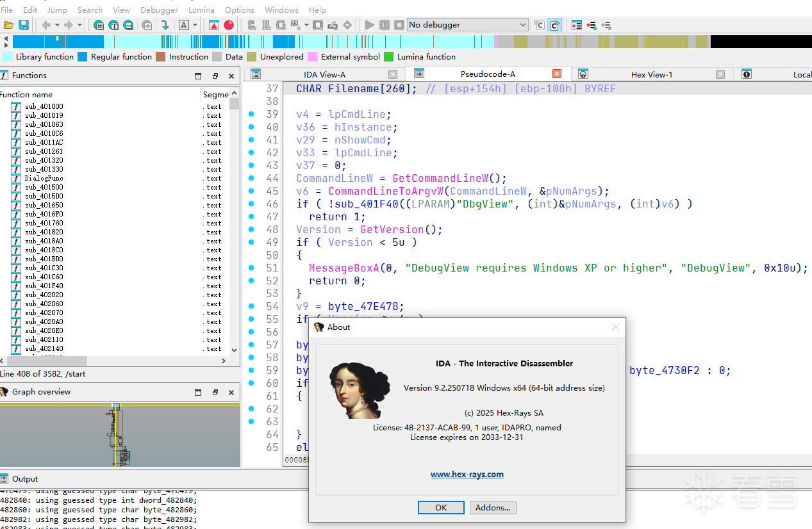The width and height of the screenshot is (812, 529).
Task: Click the External symbol pink legend swatch
Action: click(x=312, y=56)
